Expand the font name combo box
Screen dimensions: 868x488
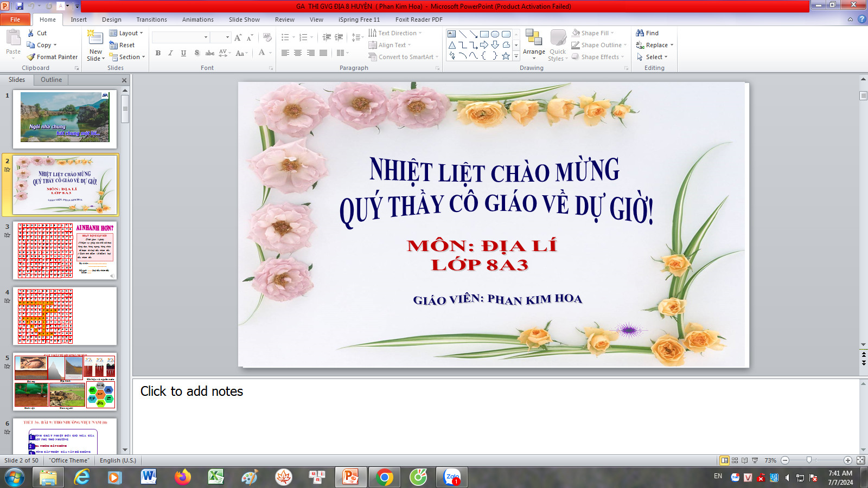tap(206, 37)
